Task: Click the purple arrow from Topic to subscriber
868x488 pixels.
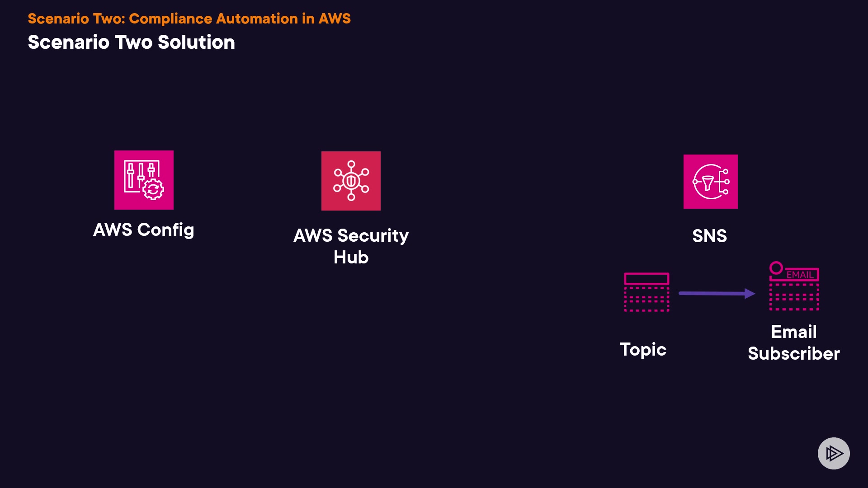Action: [717, 294]
